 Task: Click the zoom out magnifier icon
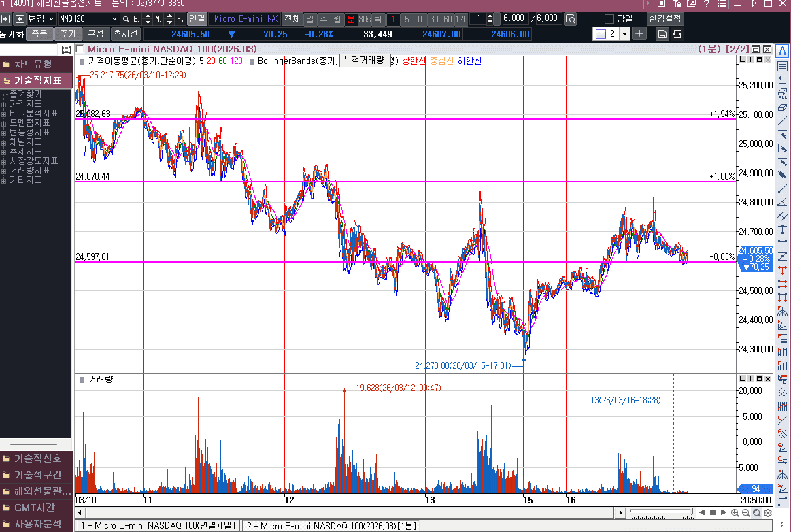746,512
